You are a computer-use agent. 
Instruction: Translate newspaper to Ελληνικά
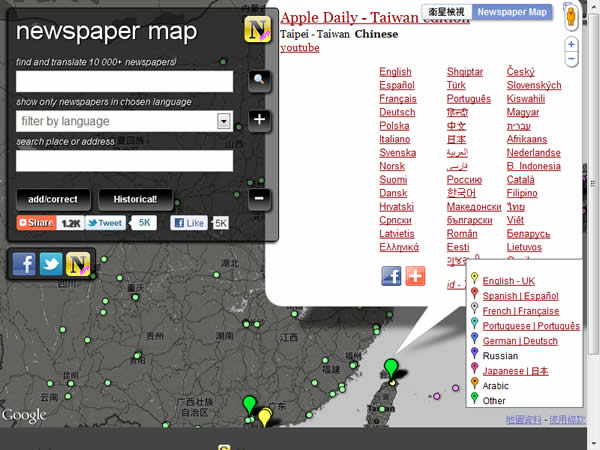399,247
